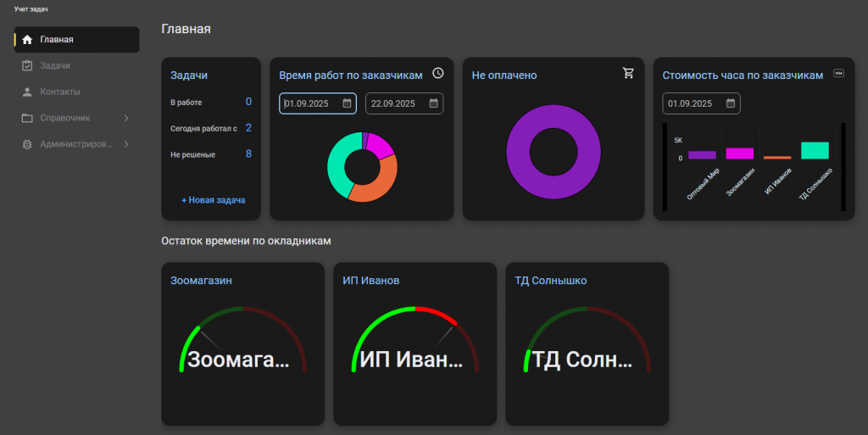Click the Сегодня работал с count 2
This screenshot has height=435, width=868.
pos(248,128)
